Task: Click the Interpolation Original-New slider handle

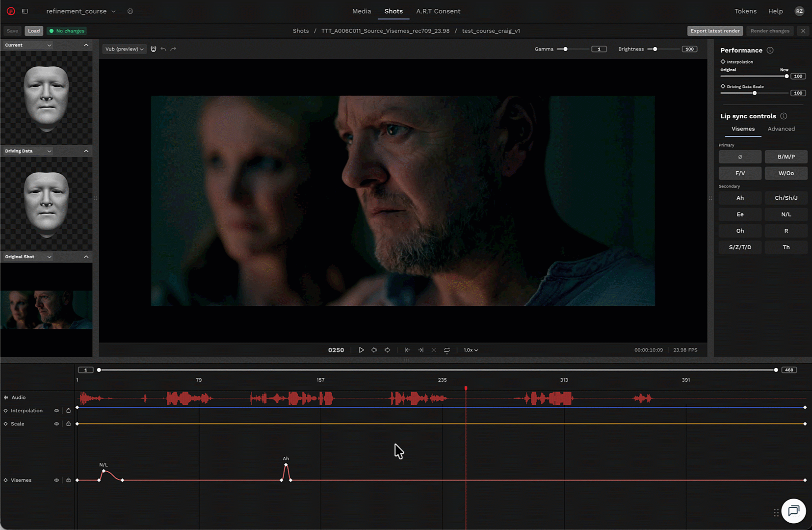Action: (786, 76)
